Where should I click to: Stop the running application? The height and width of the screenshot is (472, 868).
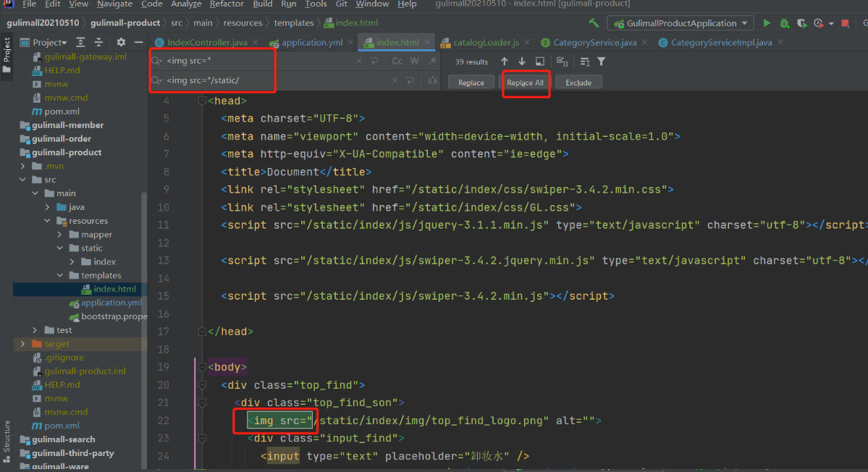845,23
